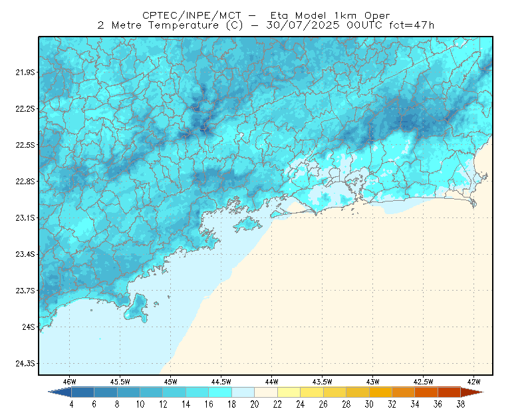
Task: Click the colorbar value label '38'
Action: [461, 404]
